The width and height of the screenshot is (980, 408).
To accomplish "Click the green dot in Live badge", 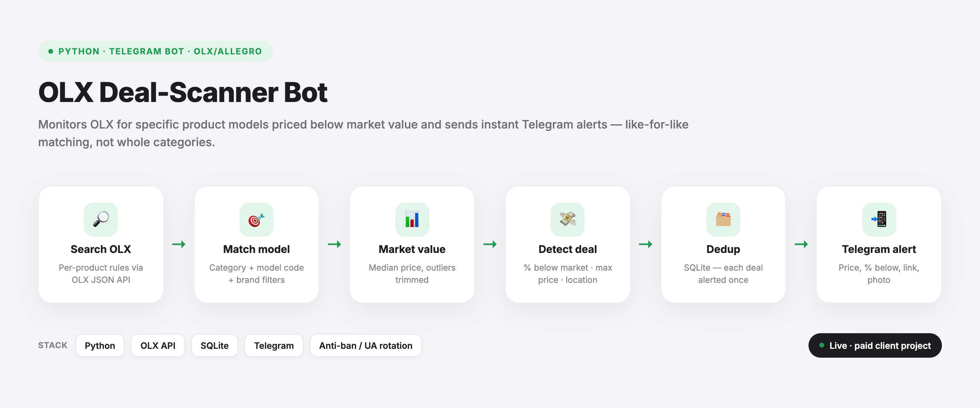I will coord(822,345).
